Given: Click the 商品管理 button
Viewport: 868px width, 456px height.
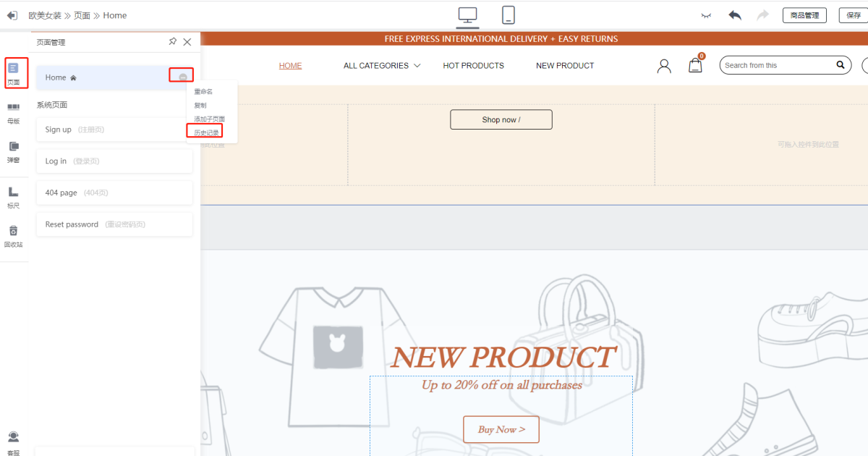Looking at the screenshot, I should [804, 15].
